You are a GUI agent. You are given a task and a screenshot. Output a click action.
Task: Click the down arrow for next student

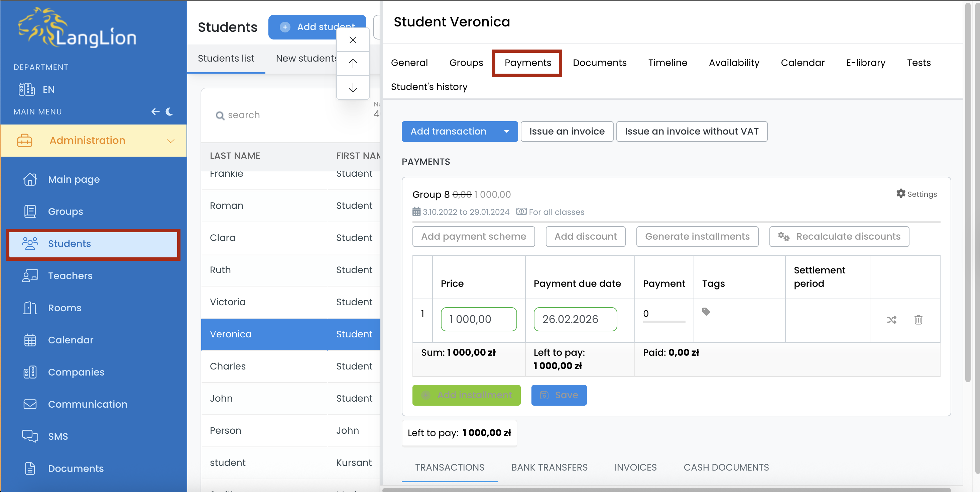click(353, 88)
